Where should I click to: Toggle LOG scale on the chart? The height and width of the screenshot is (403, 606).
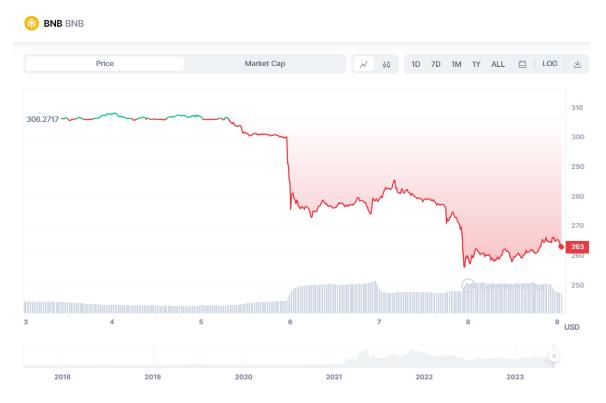549,64
